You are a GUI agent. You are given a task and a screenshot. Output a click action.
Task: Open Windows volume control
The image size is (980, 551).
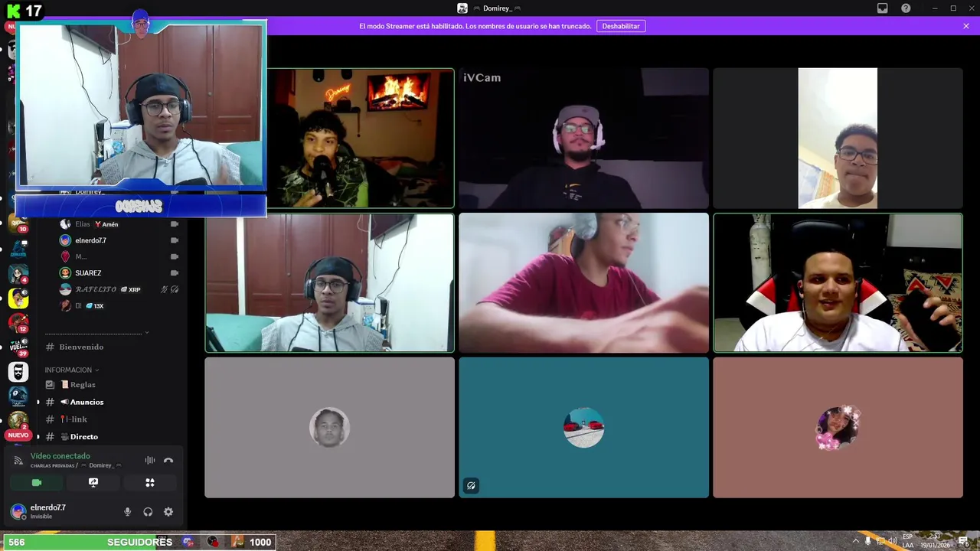[x=892, y=541]
